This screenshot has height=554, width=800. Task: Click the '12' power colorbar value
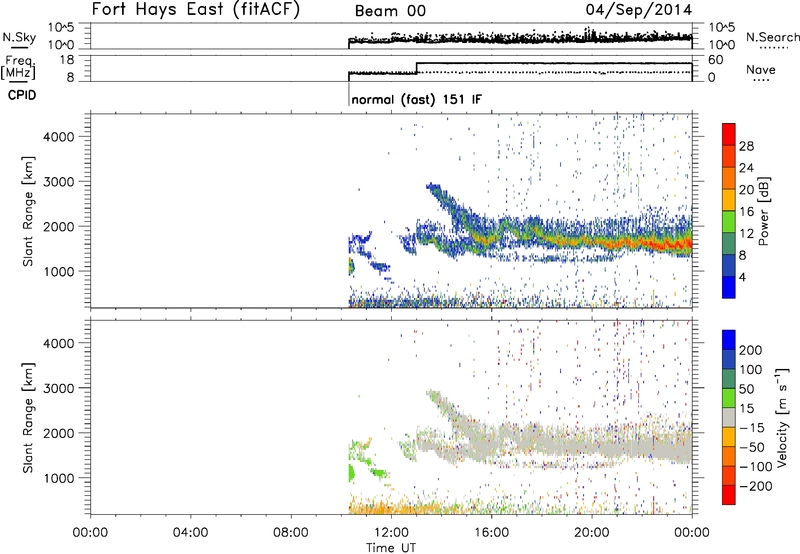pyautogui.click(x=746, y=234)
